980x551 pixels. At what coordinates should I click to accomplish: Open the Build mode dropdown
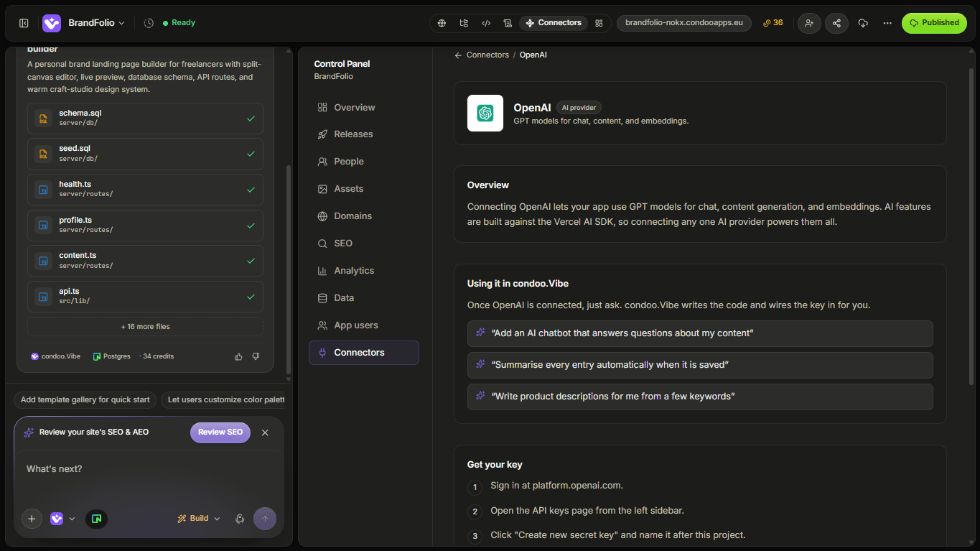199,519
